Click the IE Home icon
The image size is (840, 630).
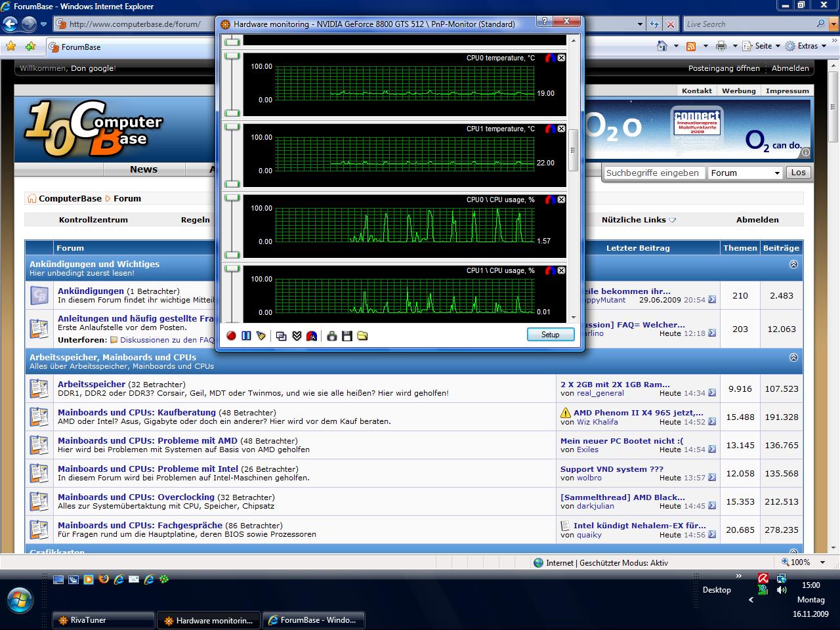[x=663, y=46]
